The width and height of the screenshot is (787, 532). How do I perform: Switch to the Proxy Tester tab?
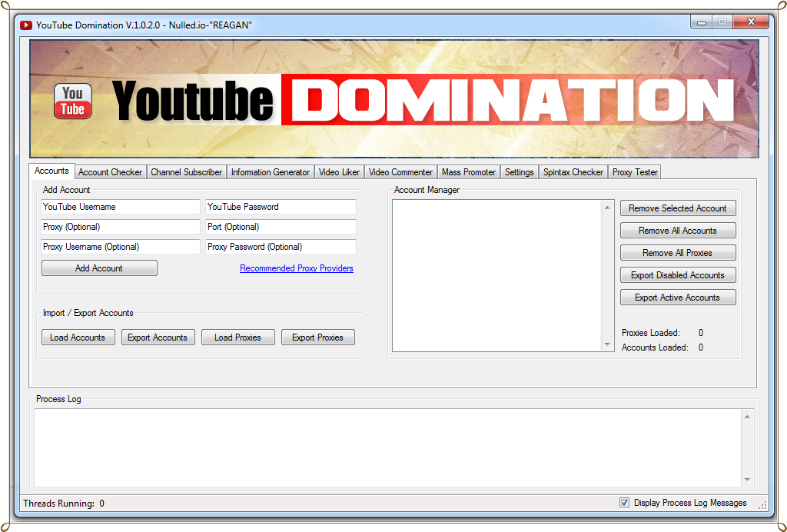(634, 171)
